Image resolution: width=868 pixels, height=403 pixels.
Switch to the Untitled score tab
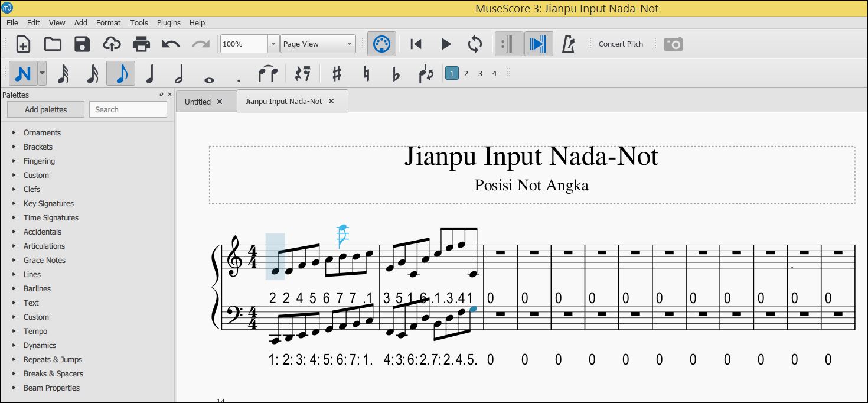point(197,101)
